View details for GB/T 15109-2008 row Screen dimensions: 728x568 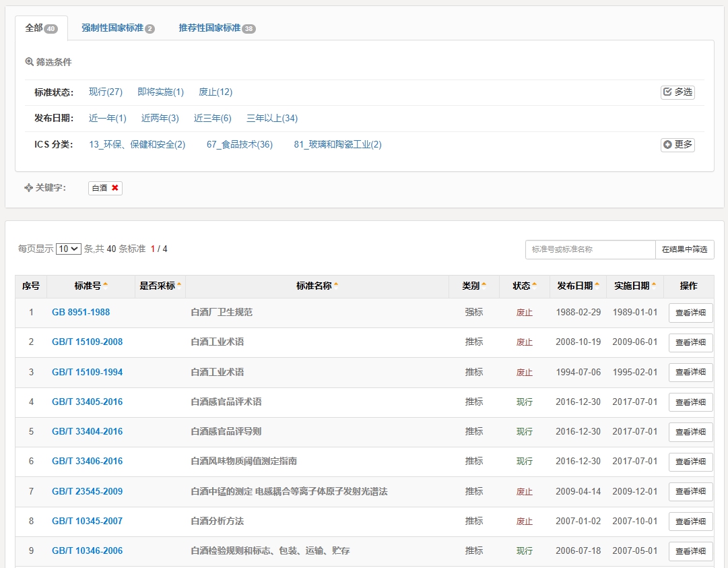coord(690,342)
